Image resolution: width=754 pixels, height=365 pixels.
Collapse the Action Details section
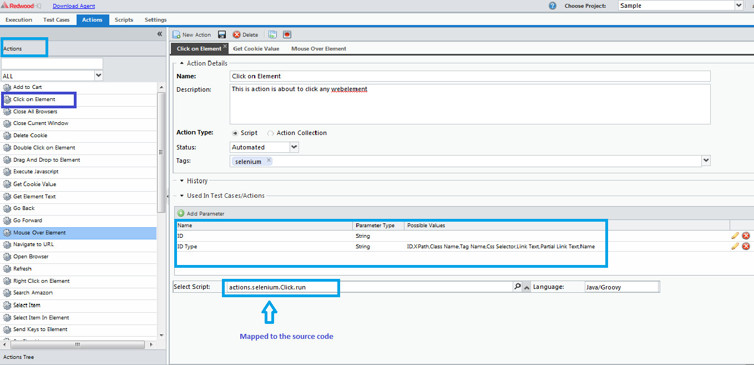pyautogui.click(x=182, y=63)
